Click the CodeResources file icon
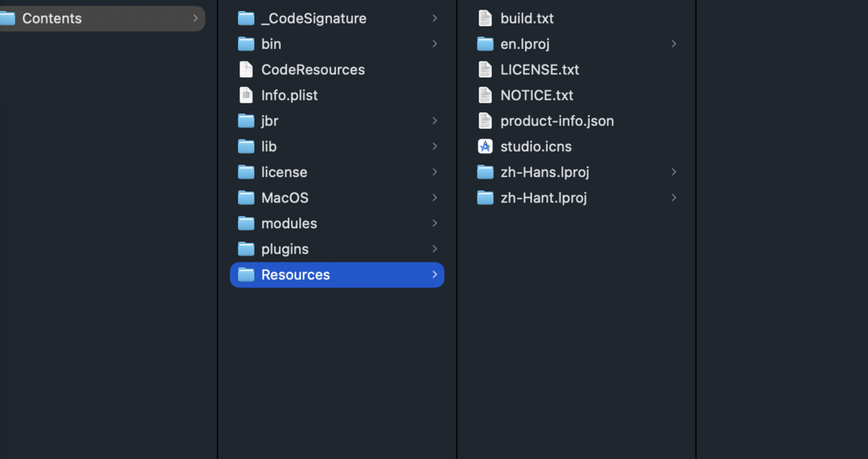The height and width of the screenshot is (459, 868). pyautogui.click(x=247, y=70)
